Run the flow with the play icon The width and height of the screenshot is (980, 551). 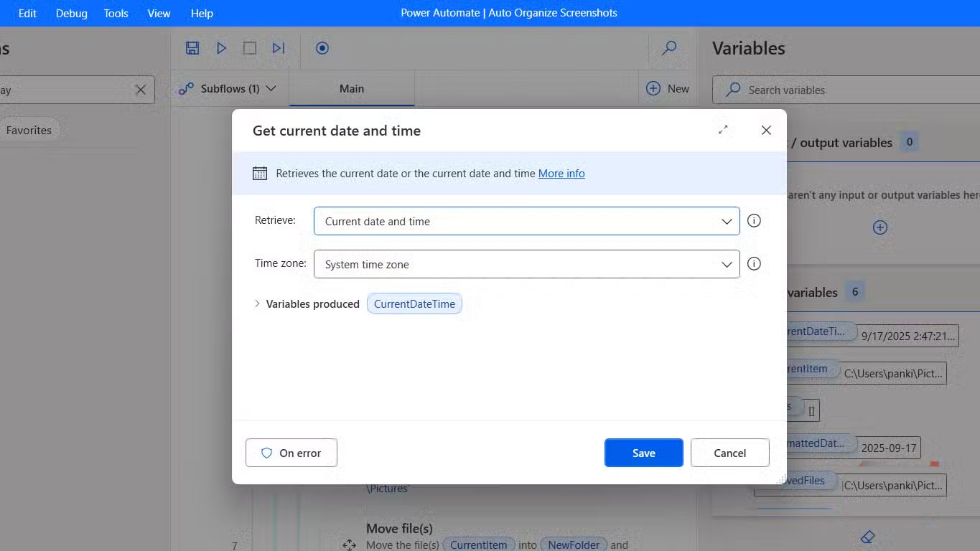(x=221, y=48)
